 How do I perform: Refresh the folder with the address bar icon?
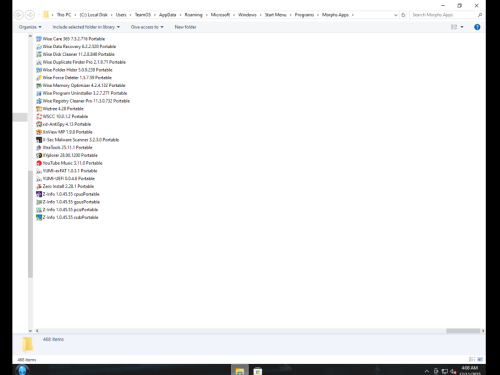[403, 15]
